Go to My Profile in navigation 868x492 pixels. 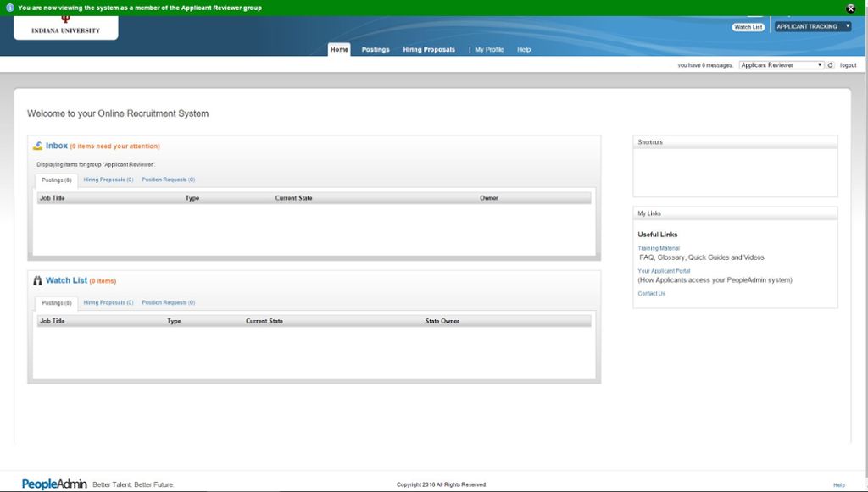[489, 50]
